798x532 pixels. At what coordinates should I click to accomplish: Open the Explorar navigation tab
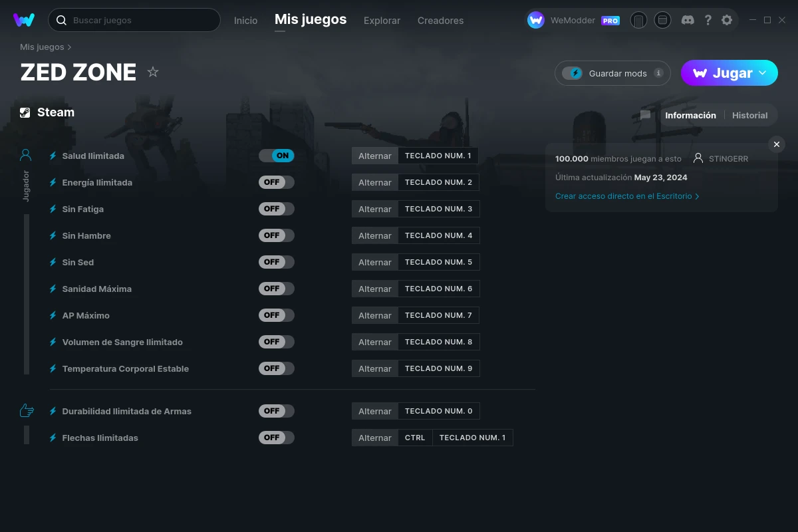coord(382,21)
